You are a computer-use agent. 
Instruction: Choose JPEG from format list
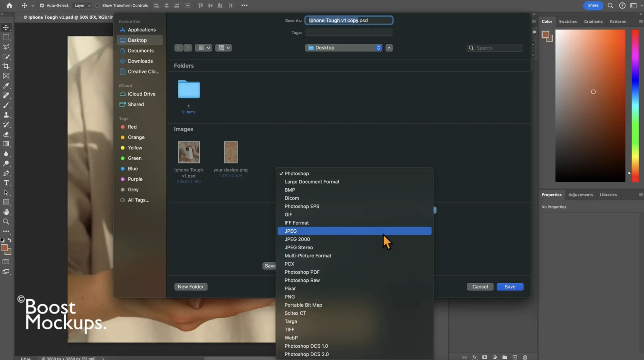coord(354,231)
